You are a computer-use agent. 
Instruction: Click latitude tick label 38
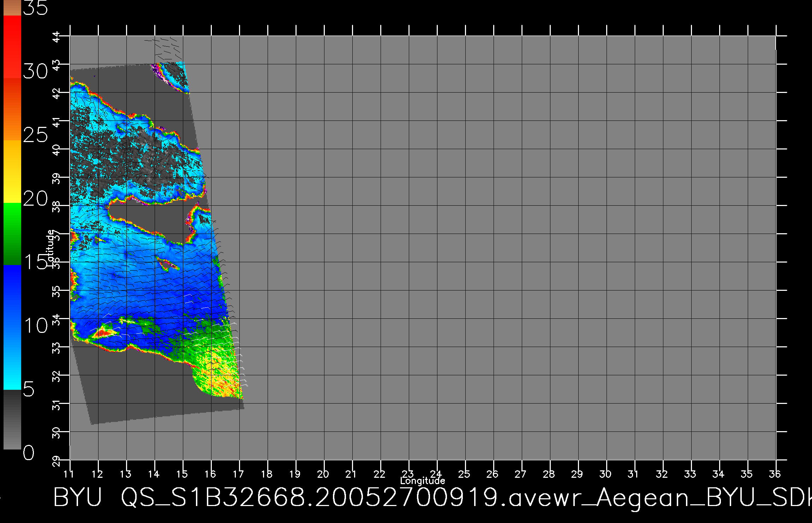pos(56,206)
